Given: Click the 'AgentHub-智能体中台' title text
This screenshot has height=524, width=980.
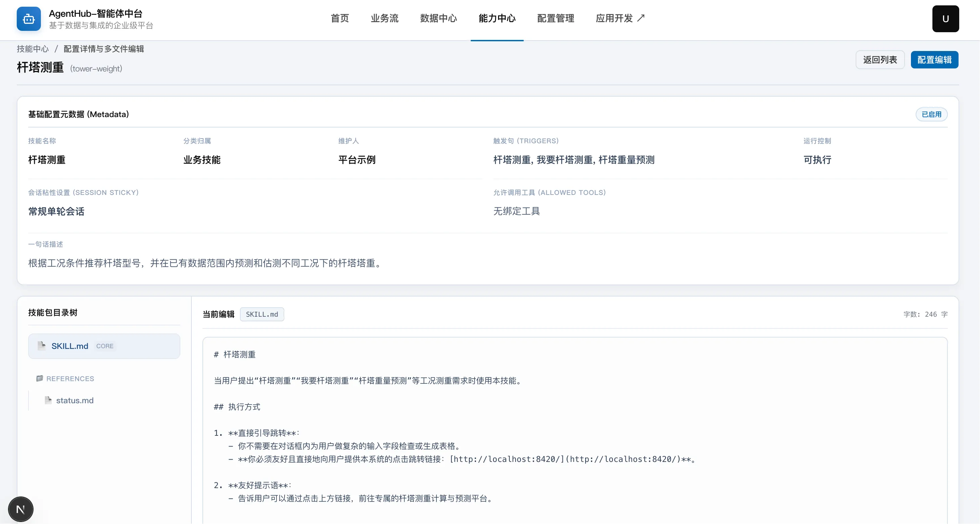Looking at the screenshot, I should click(x=96, y=13).
